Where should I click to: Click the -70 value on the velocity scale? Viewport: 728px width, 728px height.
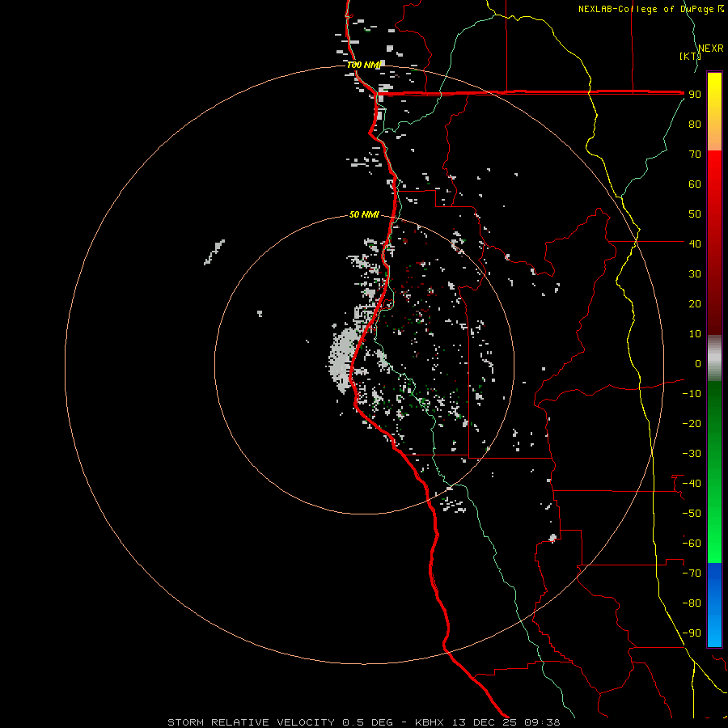click(x=692, y=574)
